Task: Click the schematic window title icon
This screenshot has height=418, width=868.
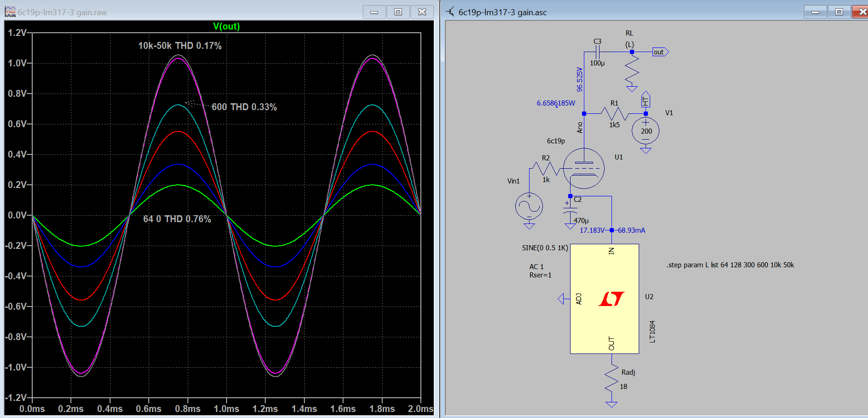Action: click(x=450, y=12)
